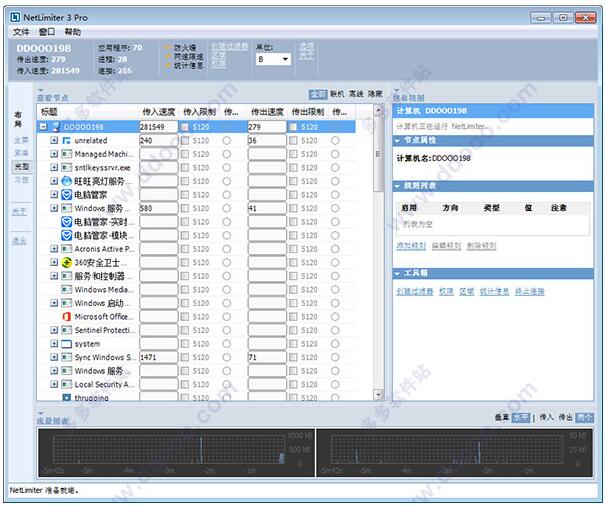Click the Microsoft Office icon in list
This screenshot has width=605, height=506.
point(67,316)
